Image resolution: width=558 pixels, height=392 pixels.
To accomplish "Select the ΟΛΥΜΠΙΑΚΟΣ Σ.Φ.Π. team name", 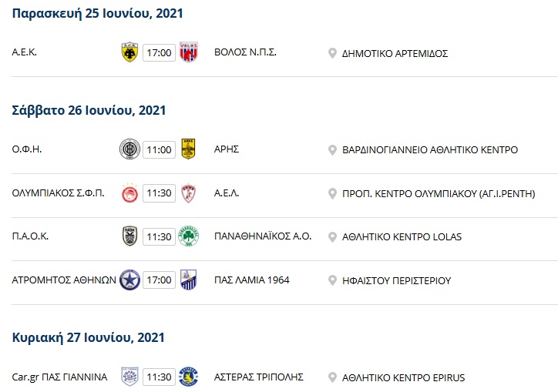I will 58,193.
